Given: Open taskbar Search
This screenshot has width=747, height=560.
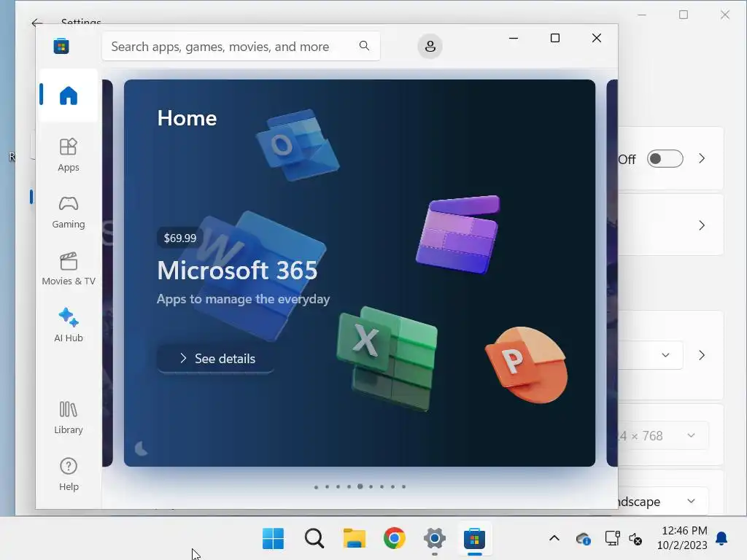Looking at the screenshot, I should (x=314, y=539).
